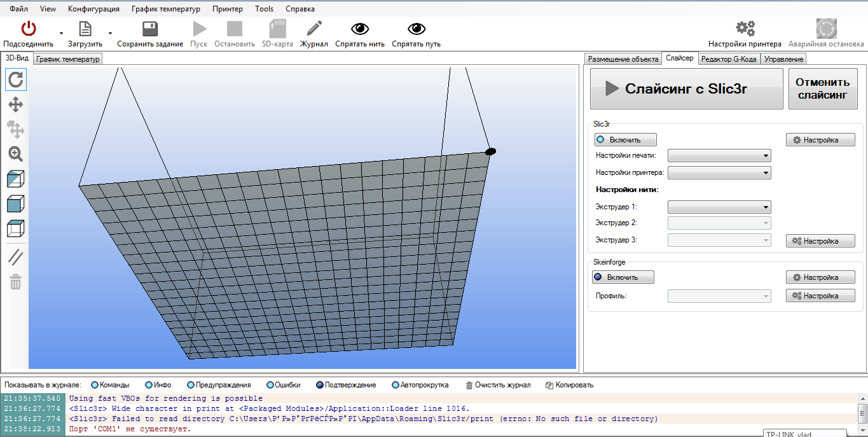Open the Конфигурация menu
The height and width of the screenshot is (437, 868).
[x=93, y=9]
